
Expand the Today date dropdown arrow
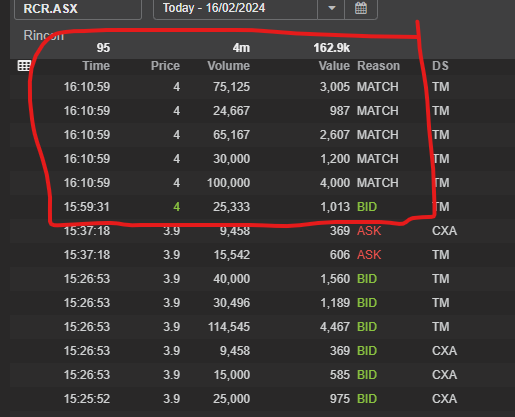331,8
